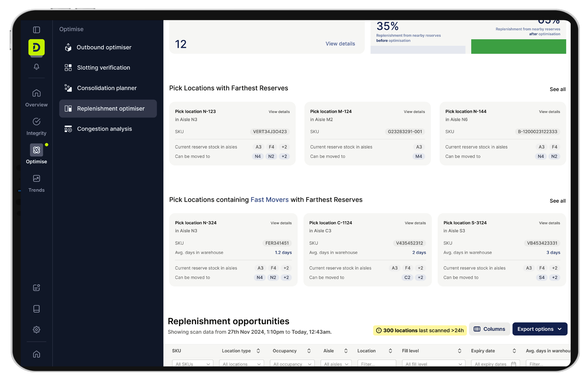Click the Columns button

(490, 329)
